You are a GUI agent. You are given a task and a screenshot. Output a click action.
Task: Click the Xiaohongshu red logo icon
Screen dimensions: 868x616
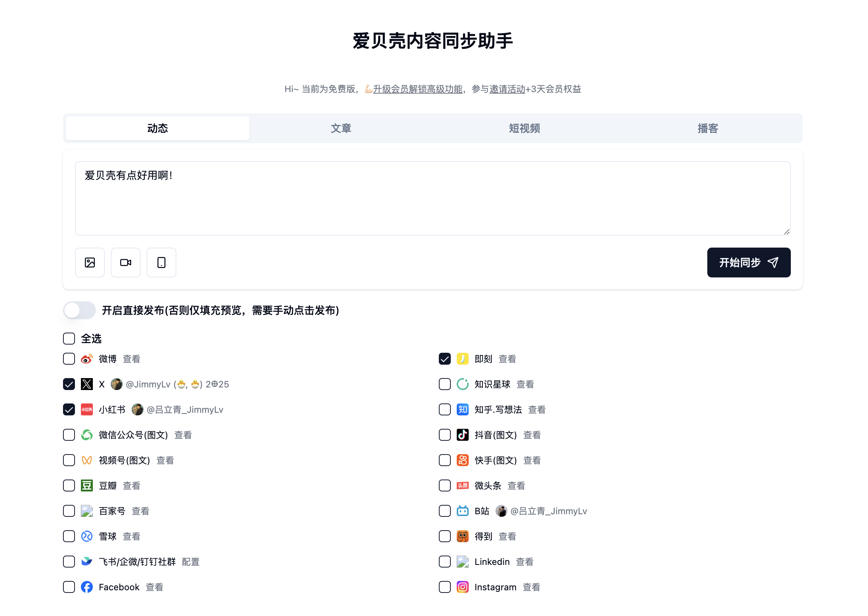[87, 410]
